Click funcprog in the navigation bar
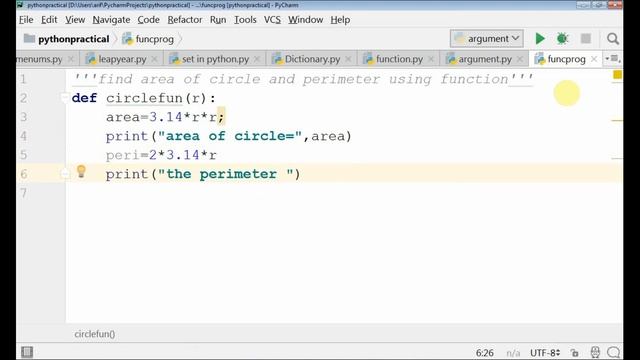 (155, 39)
